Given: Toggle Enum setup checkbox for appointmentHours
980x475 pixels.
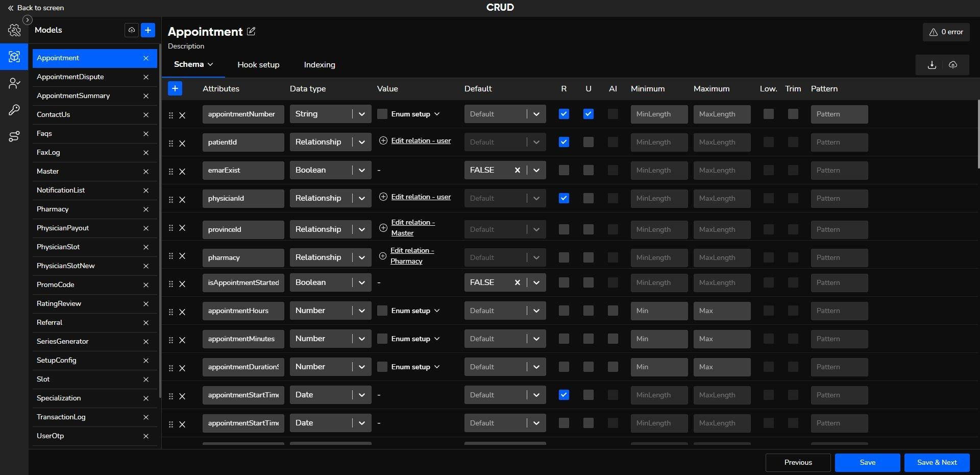Looking at the screenshot, I should (x=382, y=311).
